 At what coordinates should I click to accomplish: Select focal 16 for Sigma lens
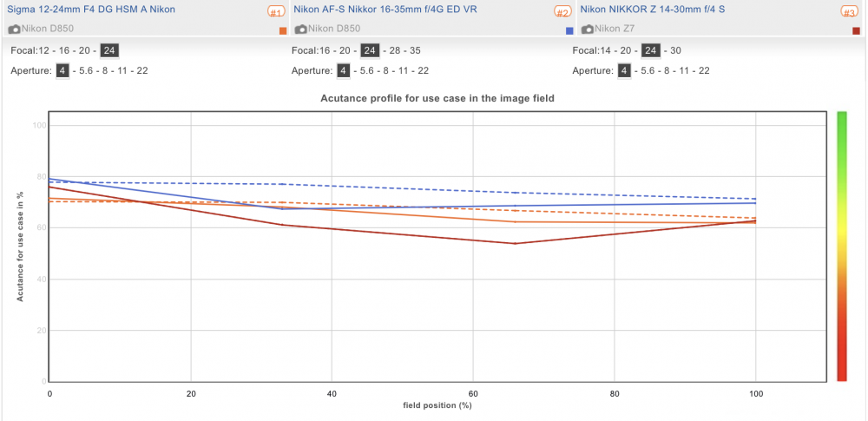65,51
